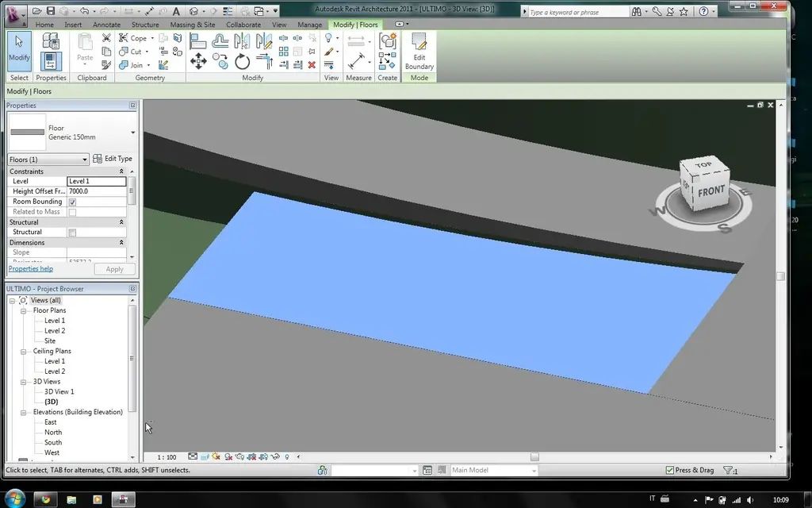The width and height of the screenshot is (812, 508).
Task: Click the Hide in View lightbulb icon
Action: (x=328, y=38)
